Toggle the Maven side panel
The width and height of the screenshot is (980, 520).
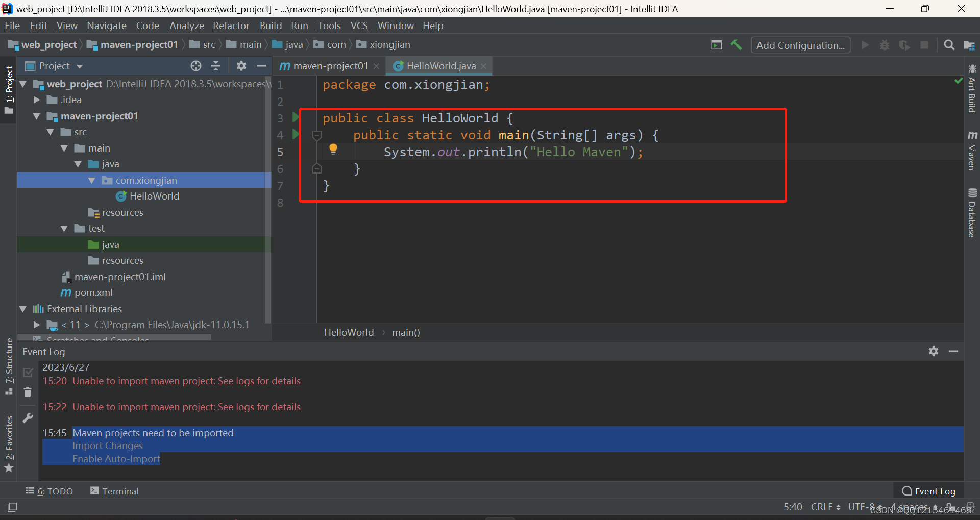pyautogui.click(x=972, y=150)
